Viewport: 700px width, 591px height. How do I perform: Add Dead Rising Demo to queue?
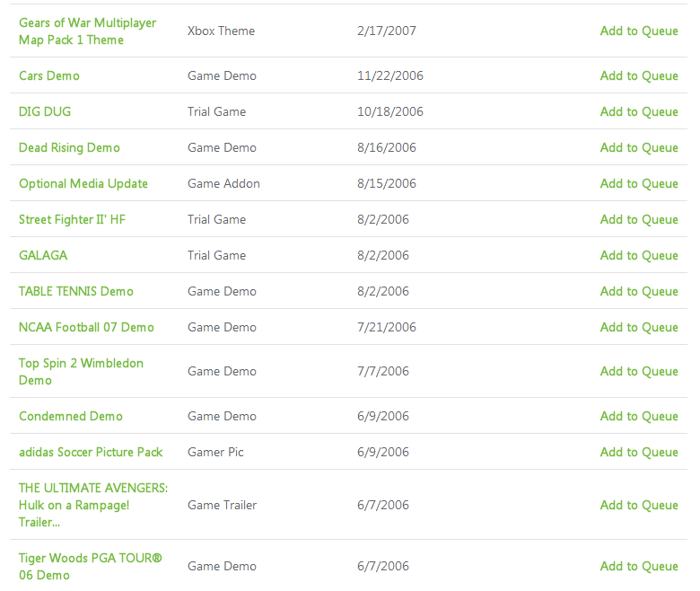639,148
